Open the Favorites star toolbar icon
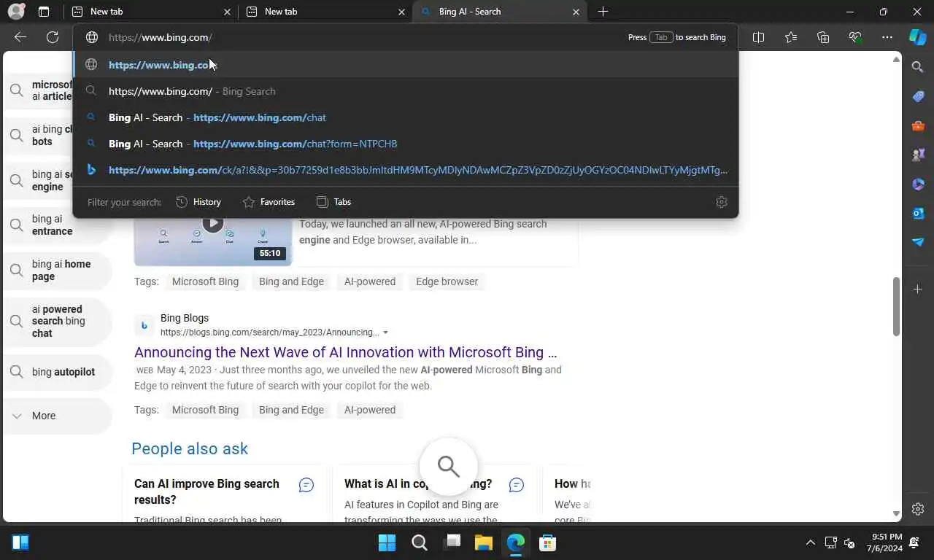 click(x=791, y=37)
